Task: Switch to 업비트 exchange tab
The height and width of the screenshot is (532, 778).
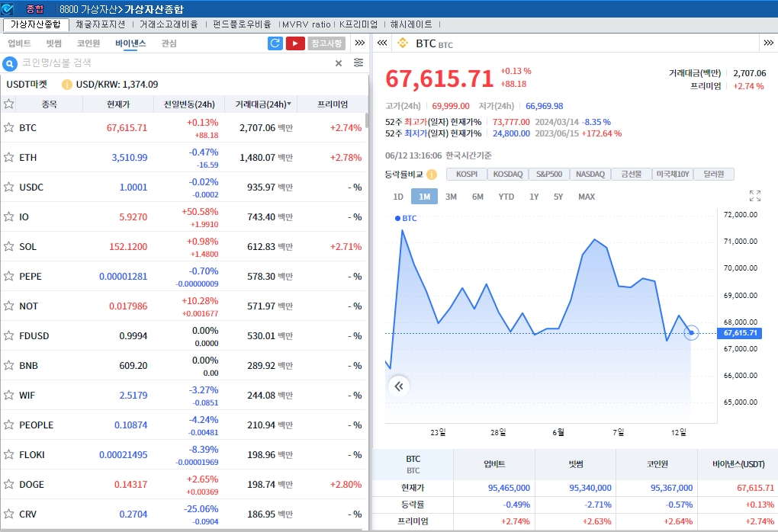Action: pos(19,43)
